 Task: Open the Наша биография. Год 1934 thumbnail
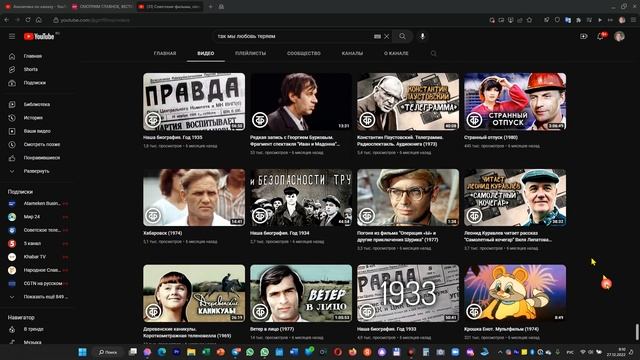point(301,198)
